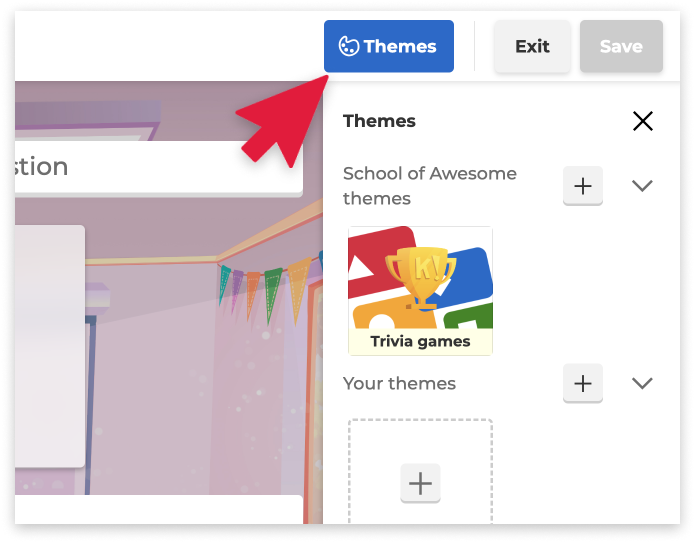Click the "Your themes" section heading
Image resolution: width=695 pixels, height=543 pixels.
click(399, 384)
